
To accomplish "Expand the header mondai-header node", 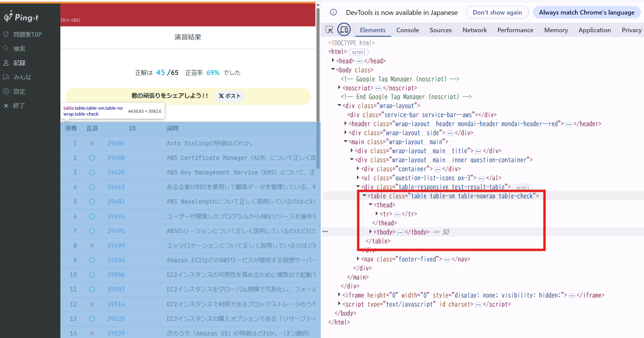I will click(x=346, y=124).
